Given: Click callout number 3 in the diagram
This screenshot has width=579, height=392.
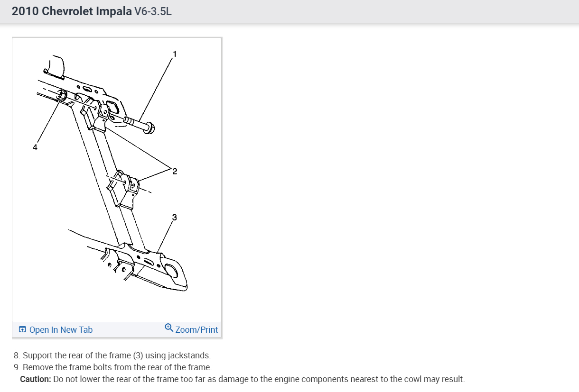Looking at the screenshot, I should (175, 217).
